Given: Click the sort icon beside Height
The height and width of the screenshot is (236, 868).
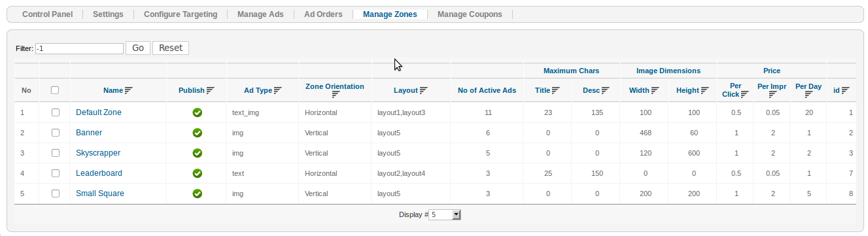Looking at the screenshot, I should [705, 91].
